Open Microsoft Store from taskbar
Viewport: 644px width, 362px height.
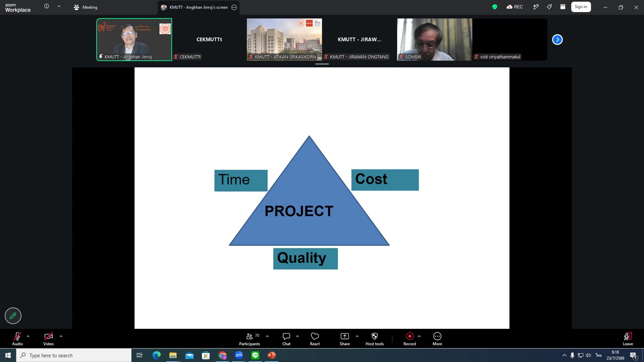(206, 355)
